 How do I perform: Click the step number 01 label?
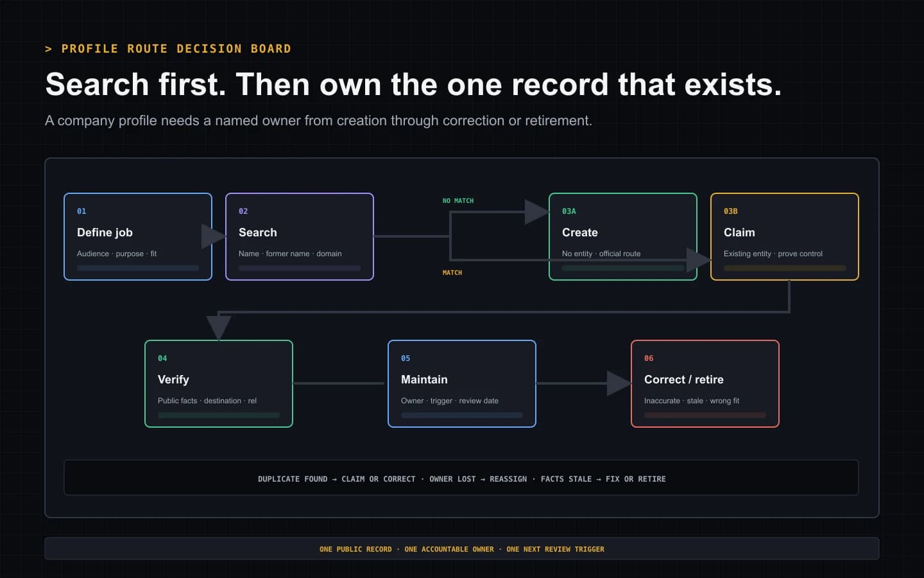click(81, 211)
